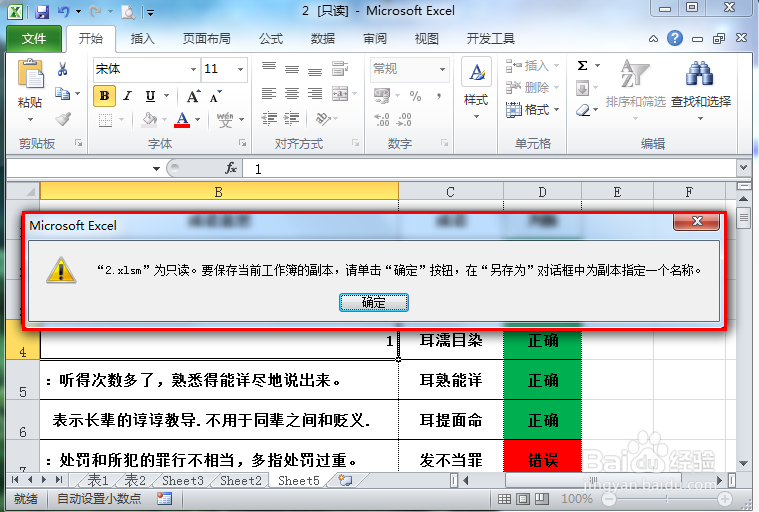The height and width of the screenshot is (512, 759).
Task: Click 确定 in the read-only dialog
Action: (374, 302)
